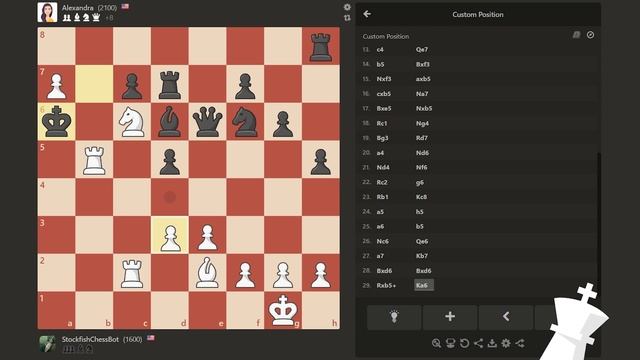This screenshot has width=640, height=360.
Task: Open StockfishChessBot player name link
Action: point(90,339)
